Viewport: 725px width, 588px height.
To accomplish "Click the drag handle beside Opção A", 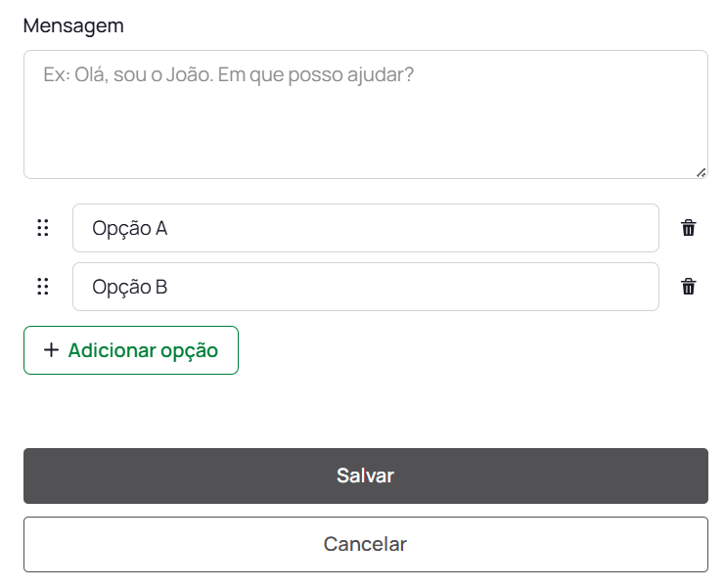I will (x=43, y=228).
